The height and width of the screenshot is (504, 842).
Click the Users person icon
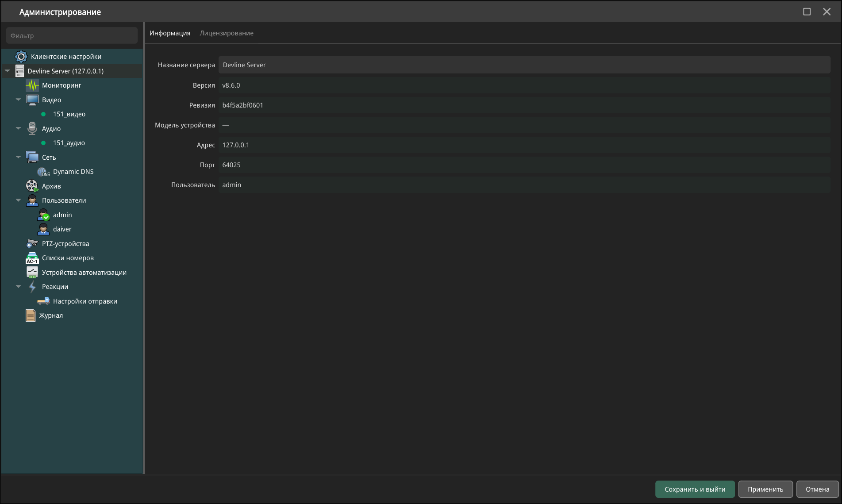pyautogui.click(x=32, y=200)
